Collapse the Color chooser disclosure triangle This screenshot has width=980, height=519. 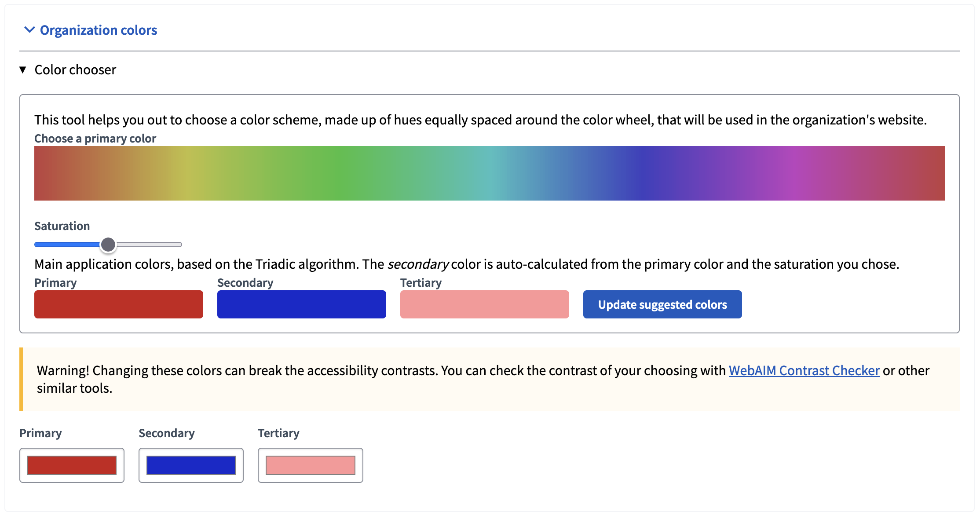coord(22,69)
